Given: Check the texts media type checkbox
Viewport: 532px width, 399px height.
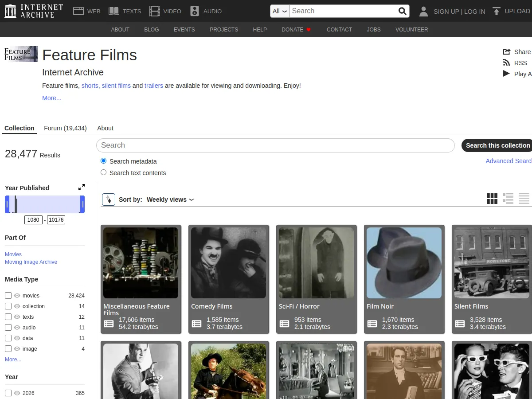Looking at the screenshot, I should pyautogui.click(x=8, y=317).
